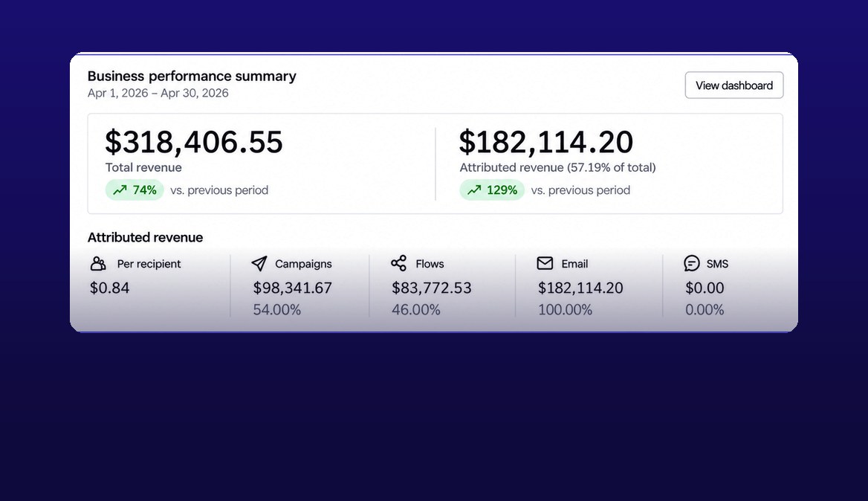The width and height of the screenshot is (868, 501).
Task: Click the 46.00% flows percentage
Action: click(415, 309)
